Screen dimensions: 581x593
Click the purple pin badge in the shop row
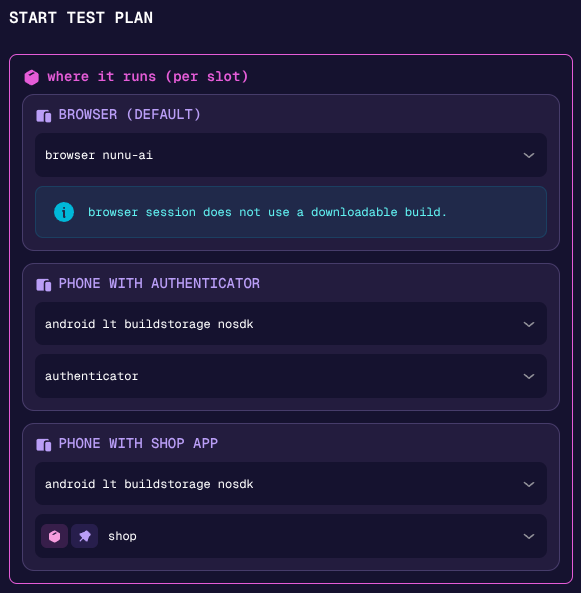point(85,536)
